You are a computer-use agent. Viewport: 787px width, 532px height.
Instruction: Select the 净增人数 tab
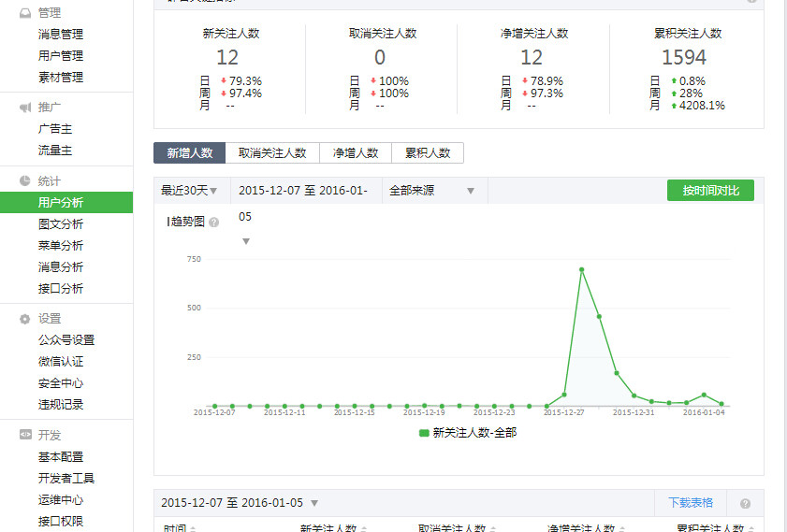(x=356, y=153)
